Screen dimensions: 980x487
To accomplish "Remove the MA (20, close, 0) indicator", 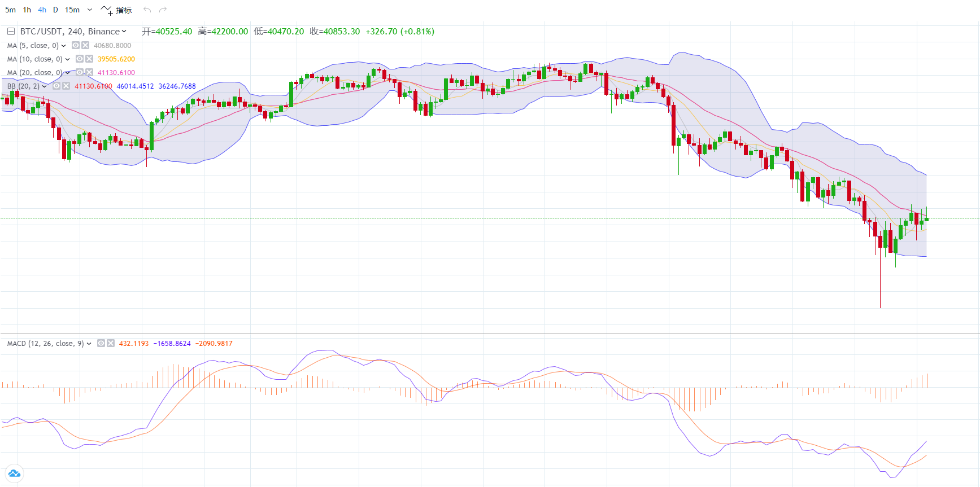I will click(89, 72).
